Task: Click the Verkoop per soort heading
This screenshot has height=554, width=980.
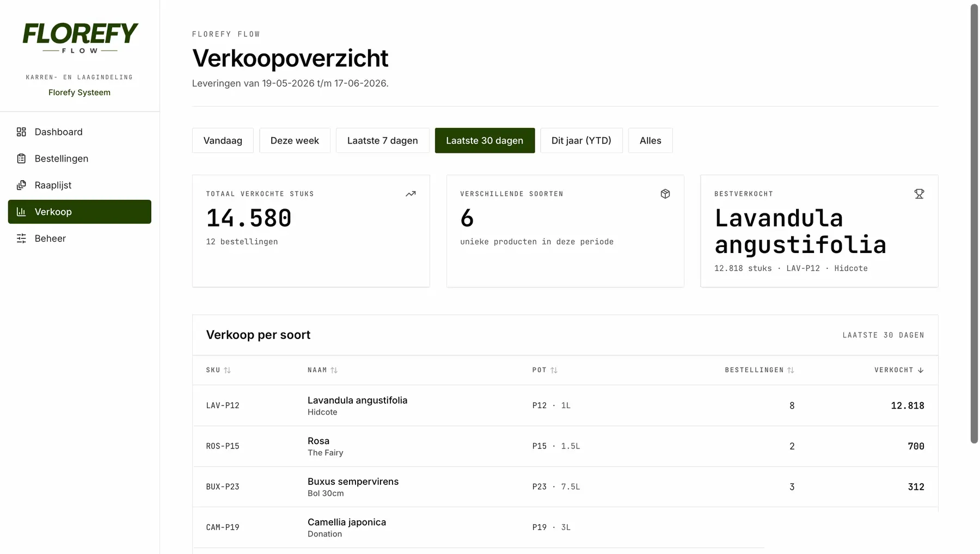Action: (258, 335)
